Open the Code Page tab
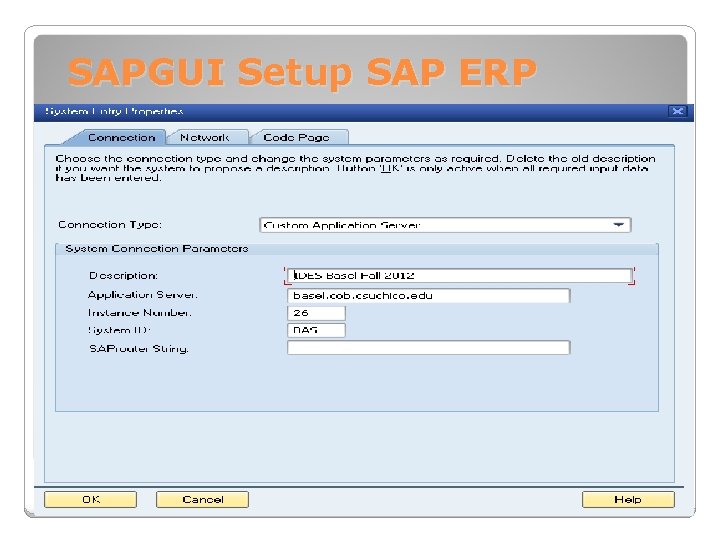720x540 pixels. tap(297, 137)
